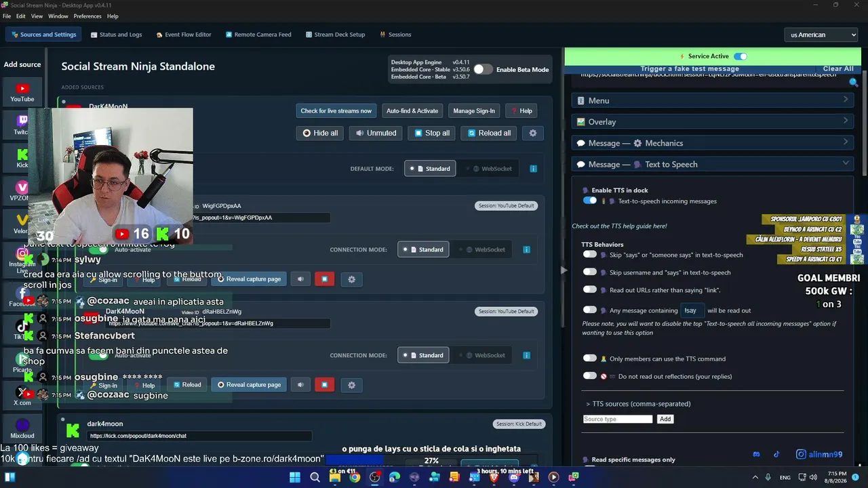Viewport: 868px width, 488px height.
Task: Expand the Menu section
Action: click(712, 100)
